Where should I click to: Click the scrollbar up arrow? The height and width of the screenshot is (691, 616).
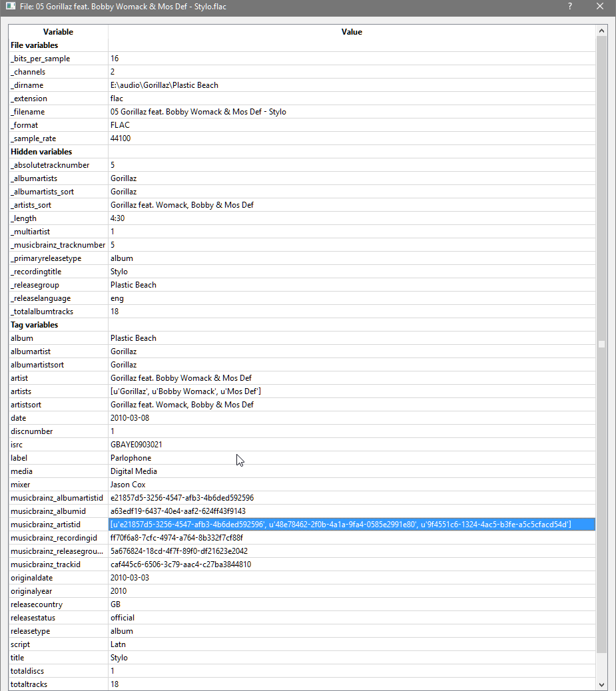pos(601,31)
